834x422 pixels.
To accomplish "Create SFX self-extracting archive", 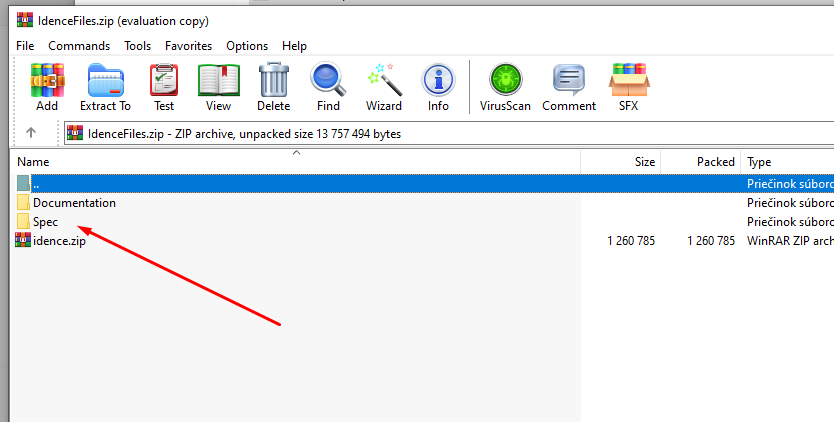I will coord(630,87).
